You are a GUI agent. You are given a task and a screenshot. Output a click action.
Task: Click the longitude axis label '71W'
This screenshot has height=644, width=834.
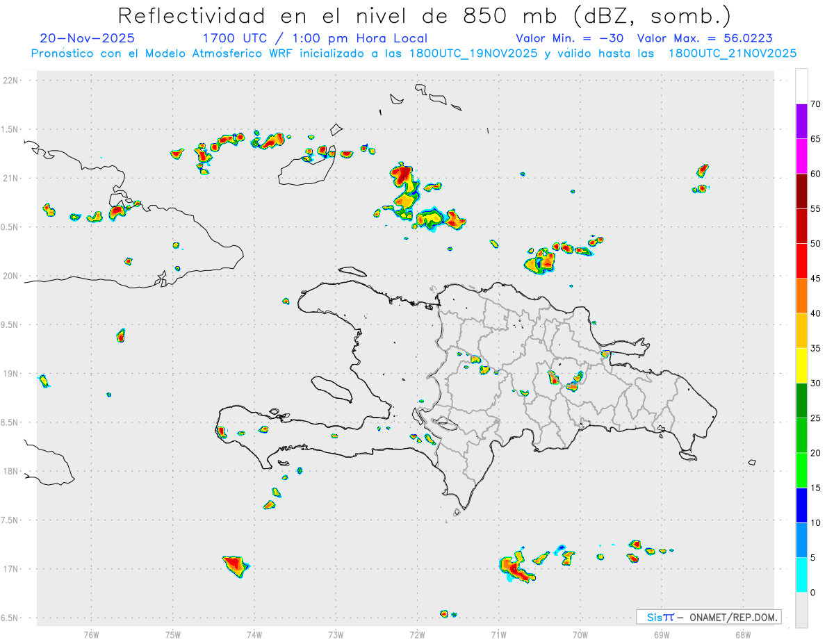coord(498,635)
